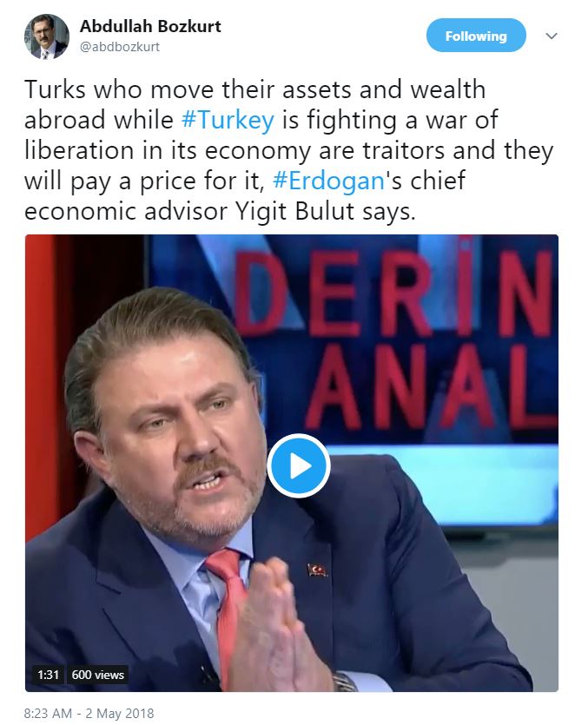Click the Turkish flag pin in video
The height and width of the screenshot is (725, 588).
click(317, 570)
